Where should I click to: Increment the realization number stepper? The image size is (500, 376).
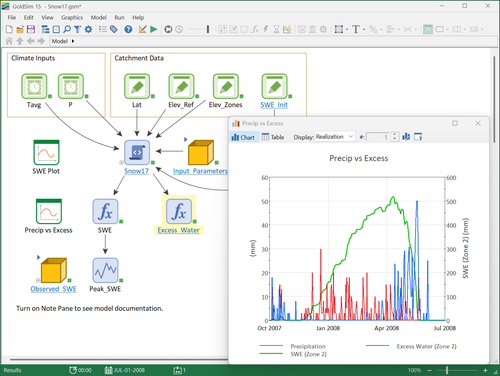tap(395, 135)
